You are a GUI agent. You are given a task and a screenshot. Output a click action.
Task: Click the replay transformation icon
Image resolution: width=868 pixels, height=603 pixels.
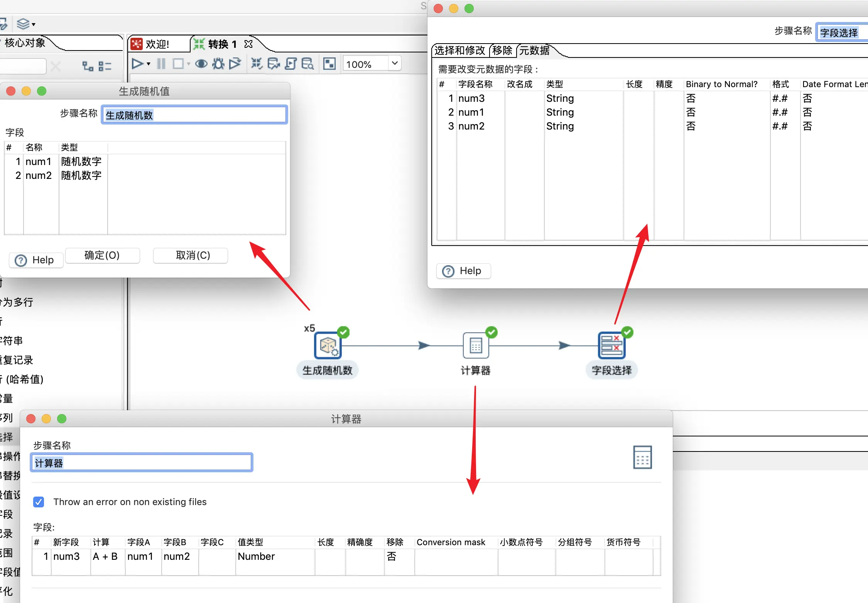point(235,64)
